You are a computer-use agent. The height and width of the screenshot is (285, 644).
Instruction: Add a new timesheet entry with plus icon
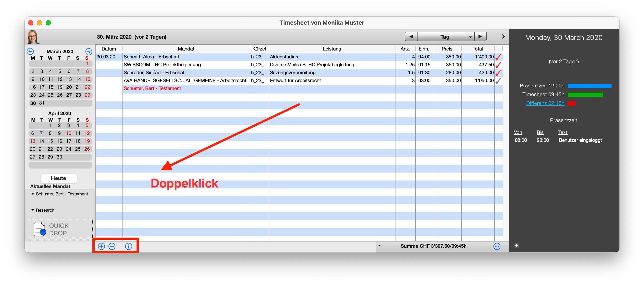101,246
